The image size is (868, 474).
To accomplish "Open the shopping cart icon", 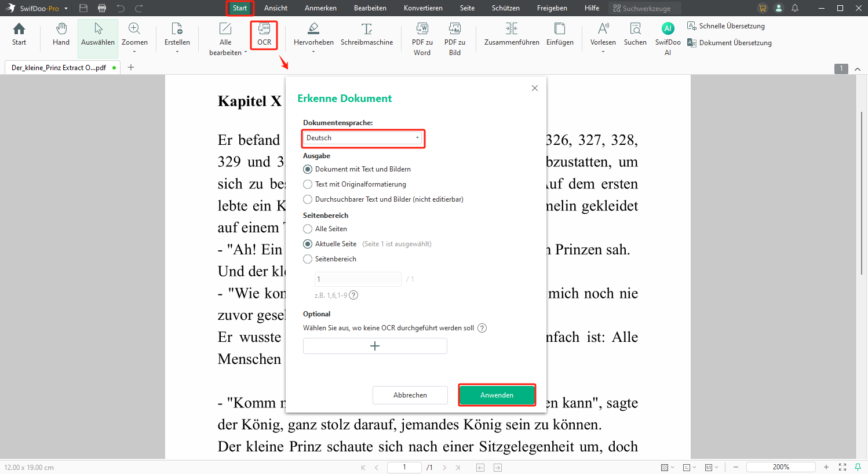I will point(763,8).
